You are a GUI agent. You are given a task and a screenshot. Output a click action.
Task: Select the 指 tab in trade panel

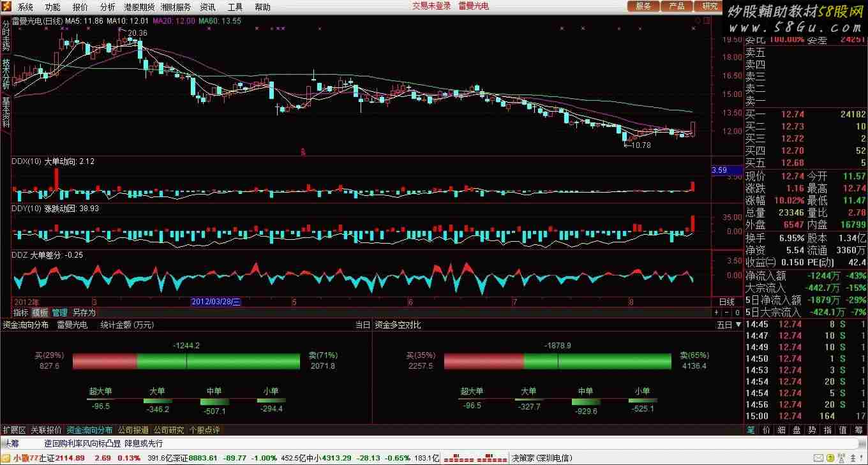(828, 430)
